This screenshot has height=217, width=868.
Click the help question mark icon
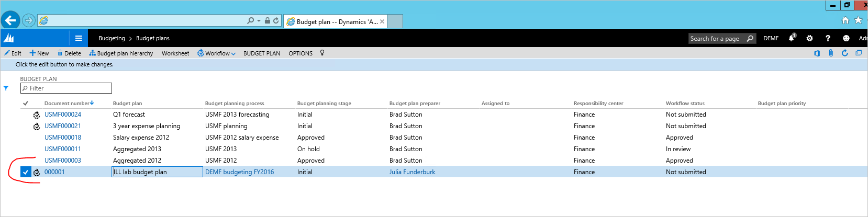(x=828, y=38)
